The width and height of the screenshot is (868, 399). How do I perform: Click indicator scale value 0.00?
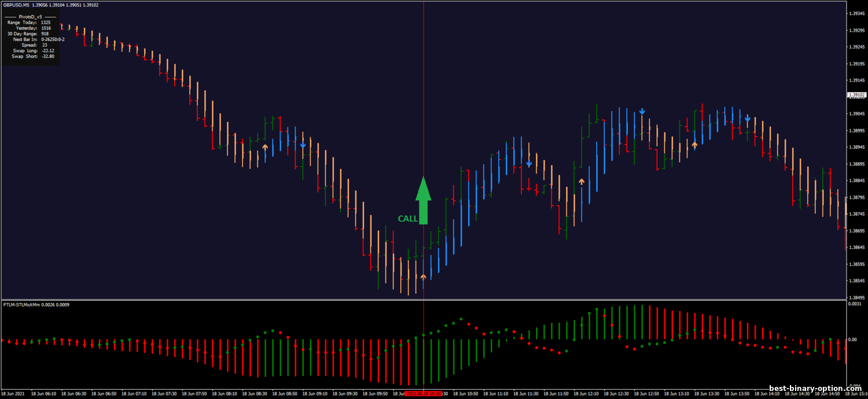[853, 339]
